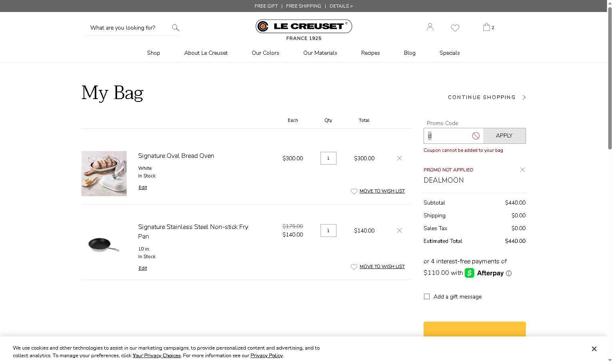613x364 pixels.
Task: Click the Bread Oven product thumbnail
Action: coord(104,173)
